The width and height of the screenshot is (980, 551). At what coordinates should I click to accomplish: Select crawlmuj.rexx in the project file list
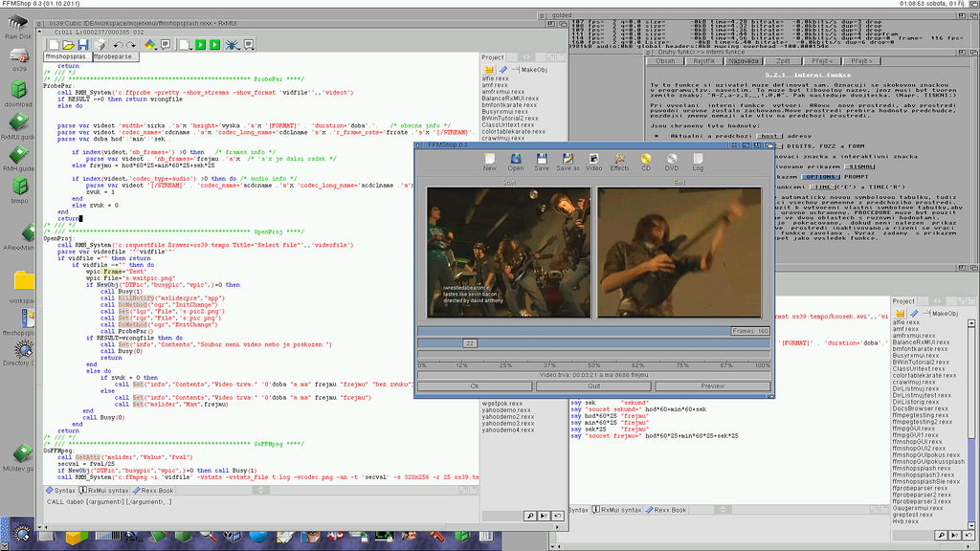pos(501,138)
